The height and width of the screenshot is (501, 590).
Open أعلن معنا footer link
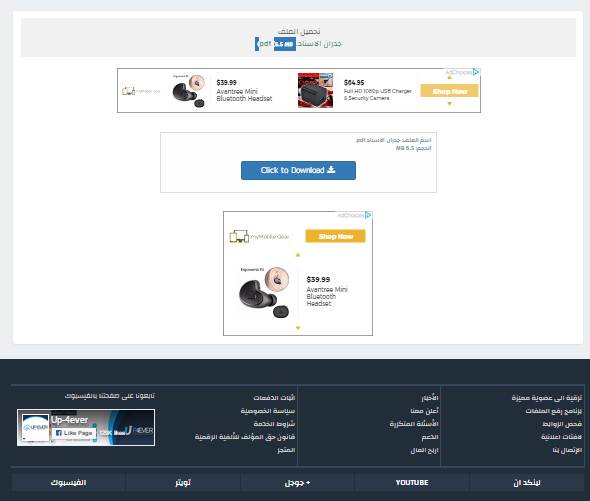coord(424,411)
